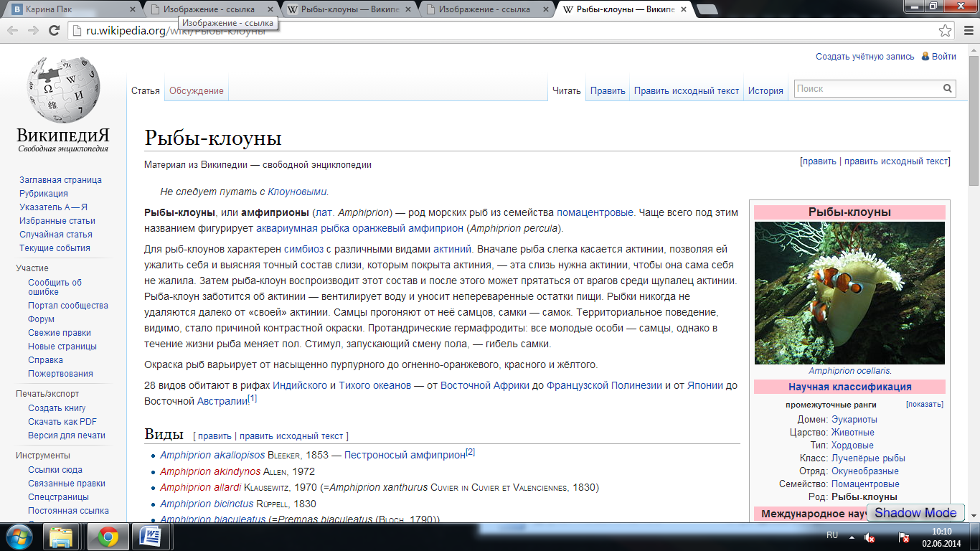Open Лучепёрые рыбы class link

coord(868,458)
